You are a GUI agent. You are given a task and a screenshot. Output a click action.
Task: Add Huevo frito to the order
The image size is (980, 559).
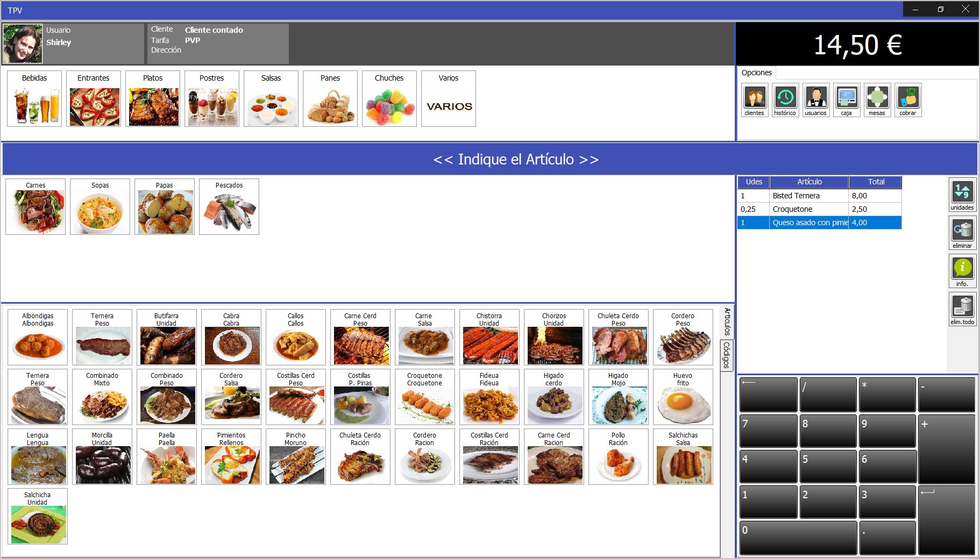click(683, 397)
